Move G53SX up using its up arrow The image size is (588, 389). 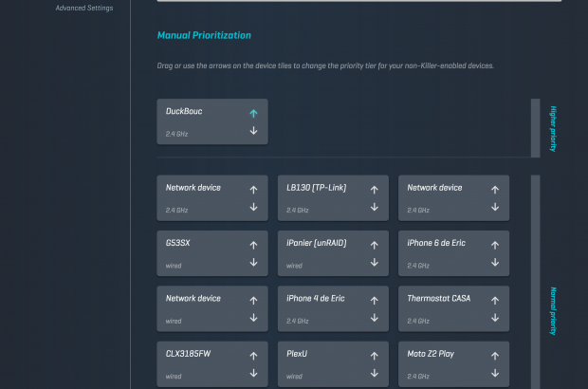click(253, 245)
